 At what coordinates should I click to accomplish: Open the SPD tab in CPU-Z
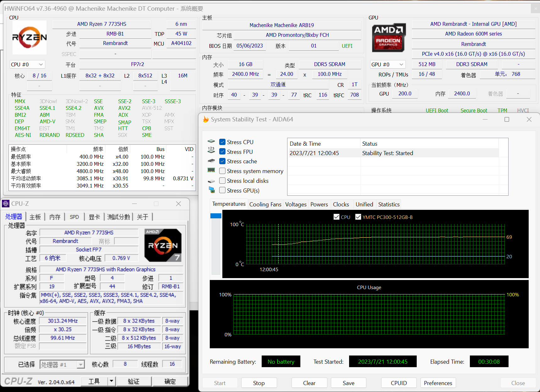point(74,217)
